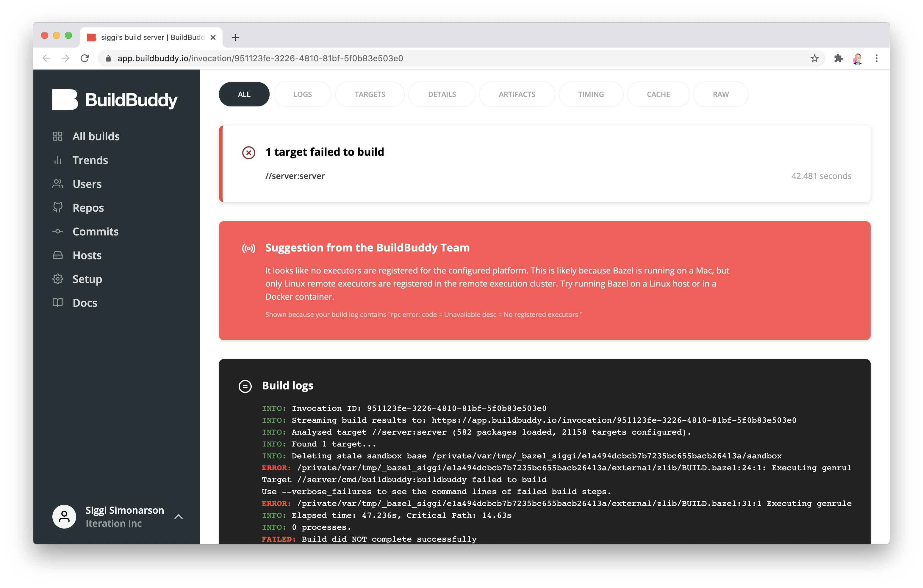Click the Hosts drive icon
Viewport: 923px width, 588px height.
pyautogui.click(x=57, y=255)
